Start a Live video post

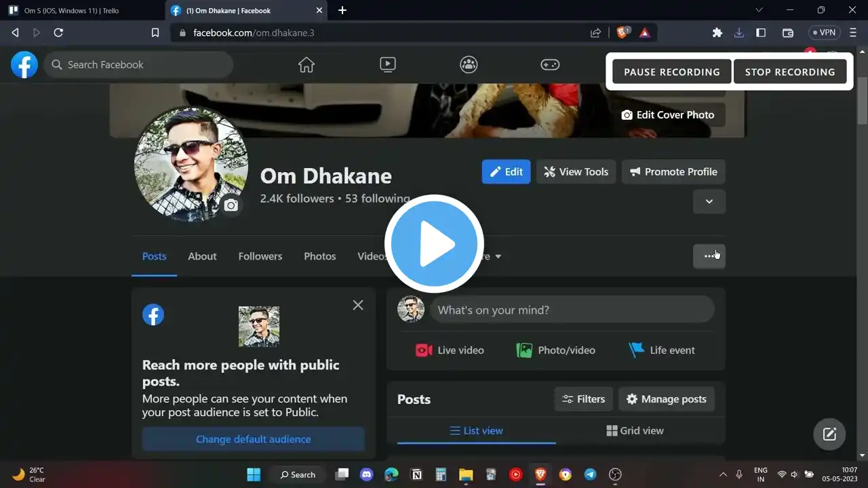450,350
